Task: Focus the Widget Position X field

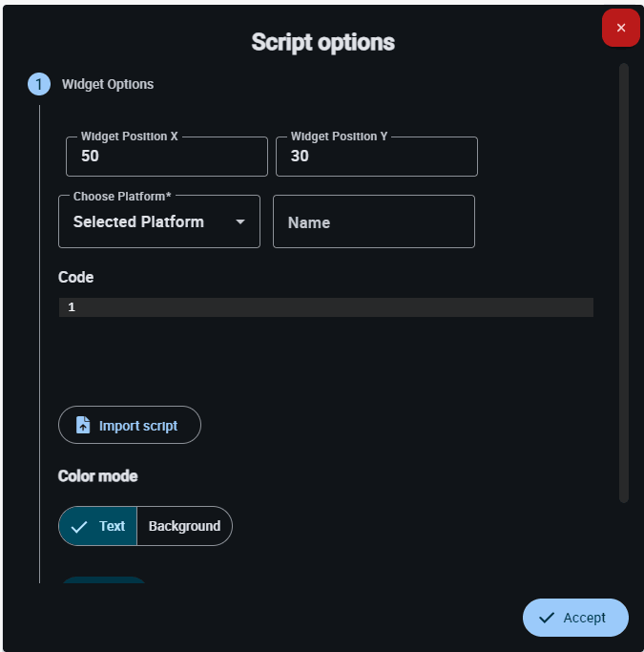Action: [167, 157]
